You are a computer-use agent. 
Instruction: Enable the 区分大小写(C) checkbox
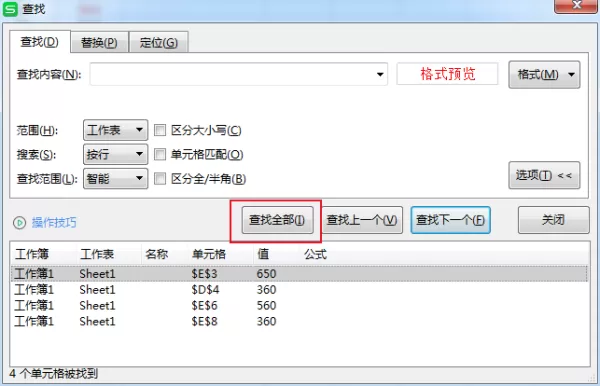pyautogui.click(x=160, y=130)
